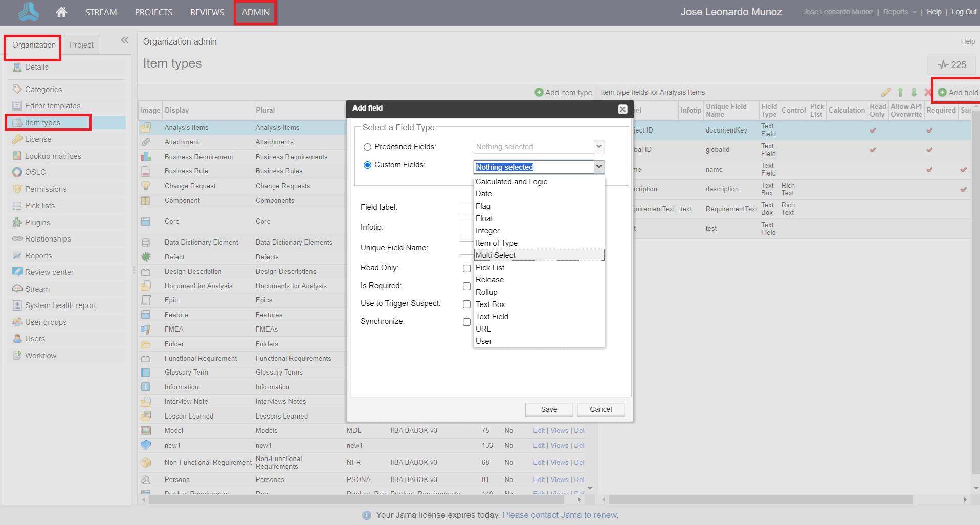This screenshot has height=525, width=980.
Task: Click the Edit link for the Model row
Action: point(539,431)
